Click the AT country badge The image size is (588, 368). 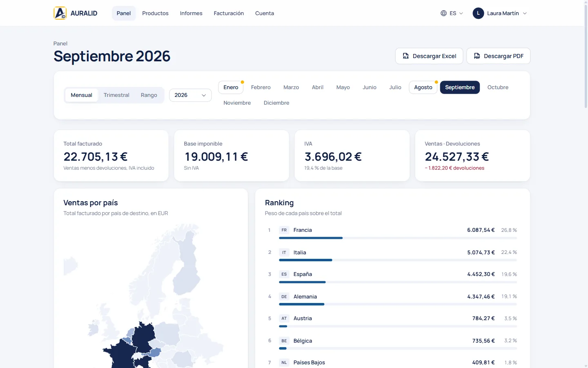[284, 319]
